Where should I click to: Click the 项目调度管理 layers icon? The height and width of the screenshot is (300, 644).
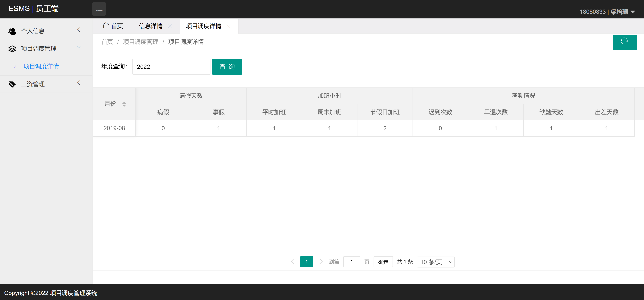12,49
